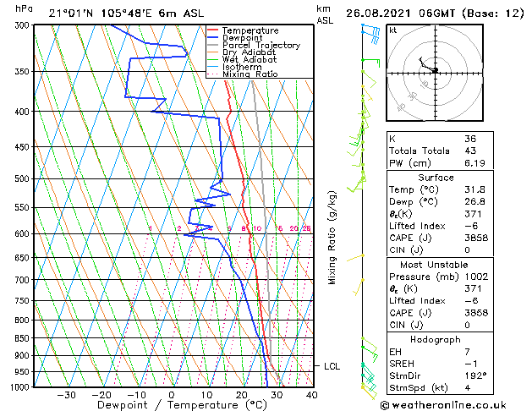Click the Totals Totals value 43
Image resolution: width=532 pixels, height=411 pixels.
(x=470, y=151)
